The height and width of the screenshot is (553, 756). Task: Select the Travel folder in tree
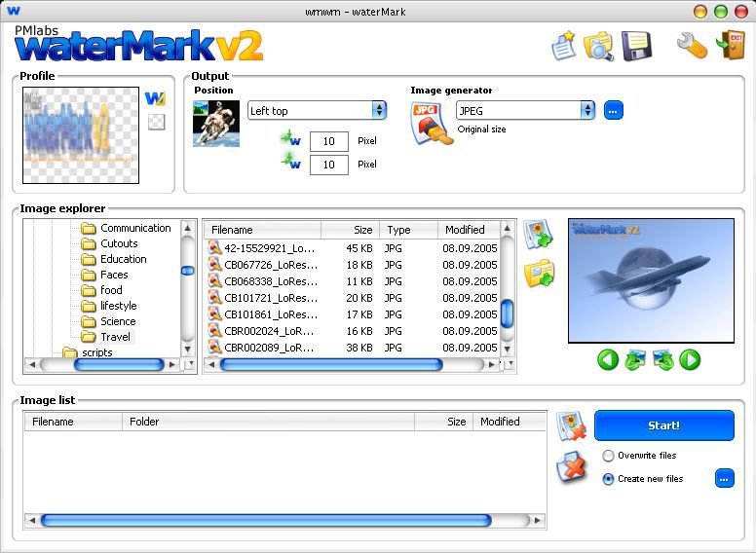(x=115, y=337)
